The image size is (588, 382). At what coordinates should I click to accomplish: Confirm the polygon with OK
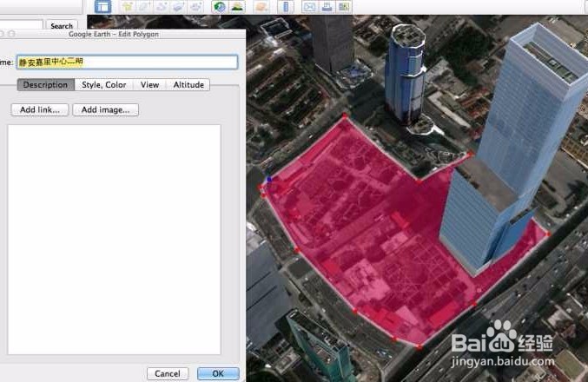218,373
